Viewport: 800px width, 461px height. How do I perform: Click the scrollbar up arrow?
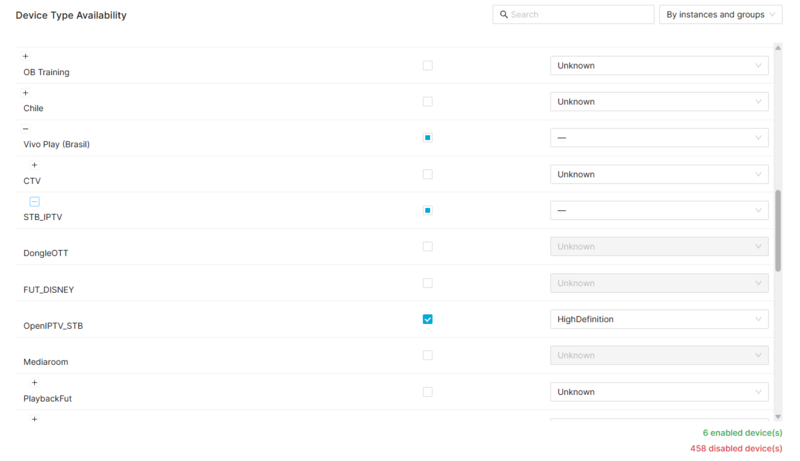pyautogui.click(x=778, y=47)
